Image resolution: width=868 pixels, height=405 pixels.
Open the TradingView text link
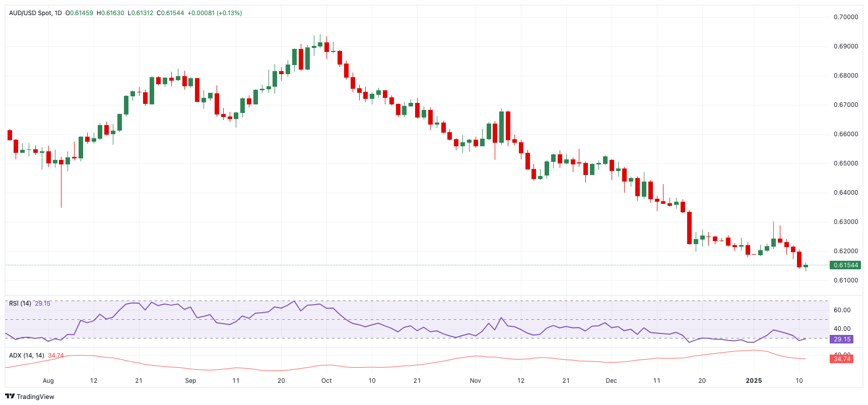pyautogui.click(x=35, y=397)
